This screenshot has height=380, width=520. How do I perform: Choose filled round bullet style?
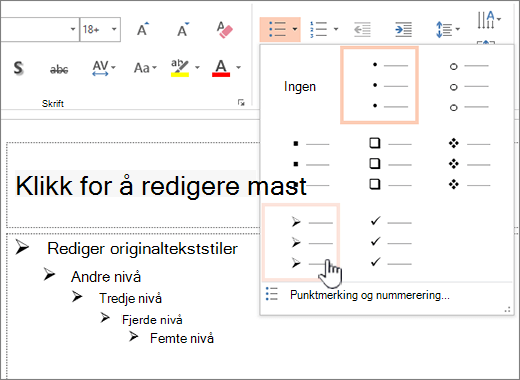click(x=379, y=85)
